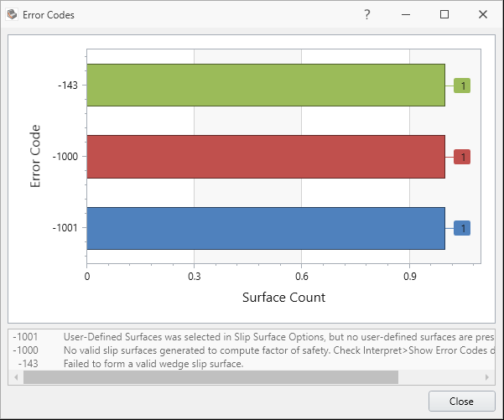Click the red data label showing 1
The width and height of the screenshot is (504, 420).
tap(462, 157)
